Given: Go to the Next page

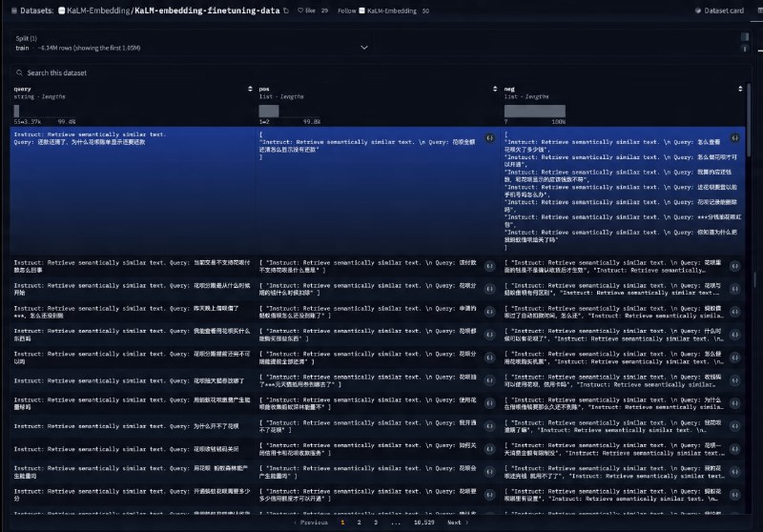Looking at the screenshot, I should coord(458,522).
